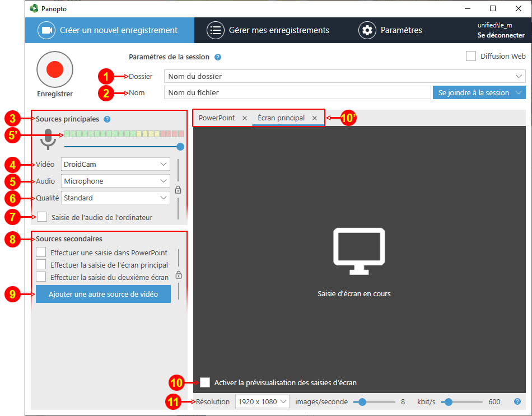Close the Panopto window
This screenshot has width=532, height=416.
pyautogui.click(x=519, y=8)
